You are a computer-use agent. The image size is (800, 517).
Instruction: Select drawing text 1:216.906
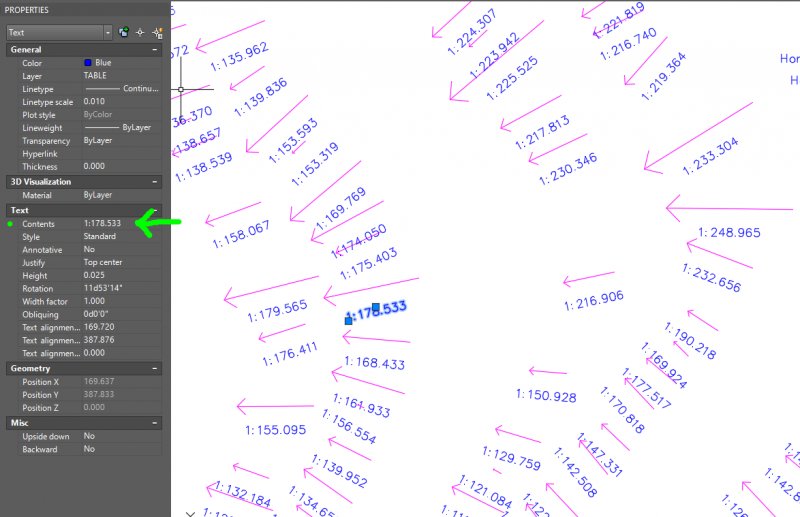click(x=594, y=301)
